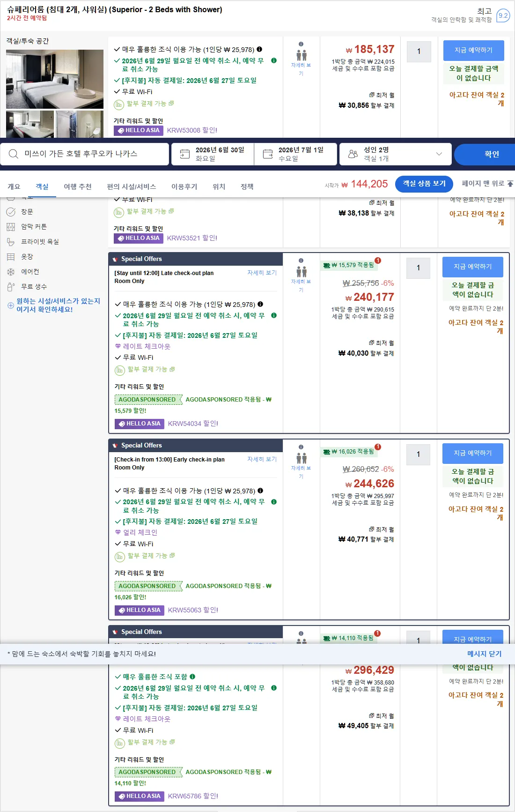515x812 pixels.
Task: Click 레이트 체크아웃 gem icon in Late check-out offer
Action: [118, 346]
